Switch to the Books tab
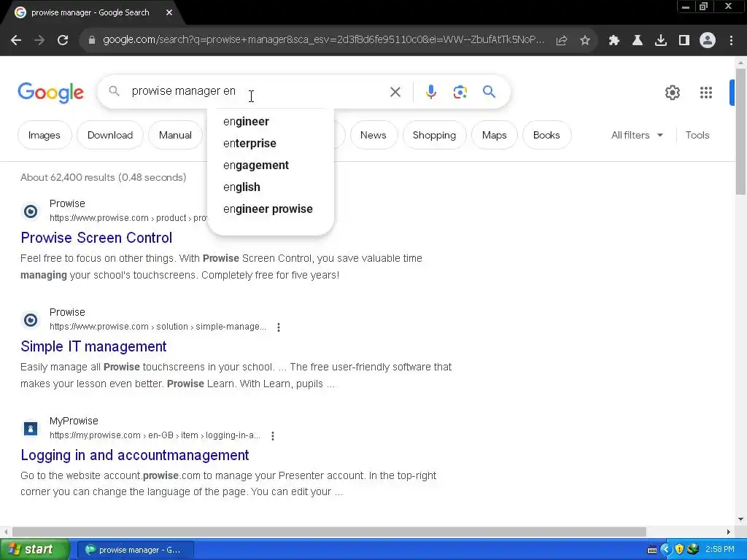747x560 pixels. point(546,135)
